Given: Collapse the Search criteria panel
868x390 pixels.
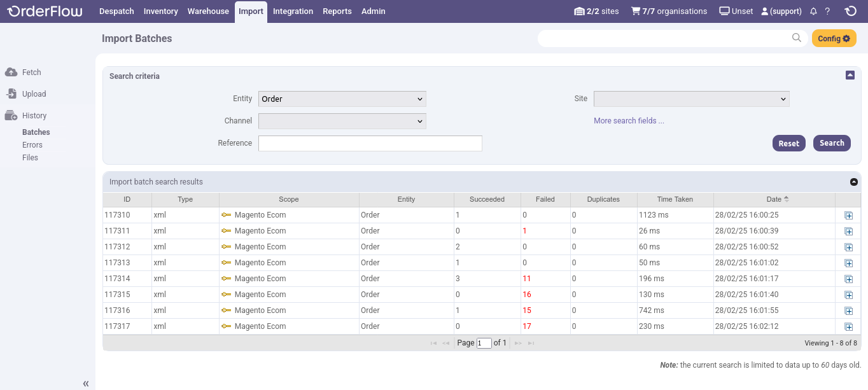Looking at the screenshot, I should click(850, 74).
